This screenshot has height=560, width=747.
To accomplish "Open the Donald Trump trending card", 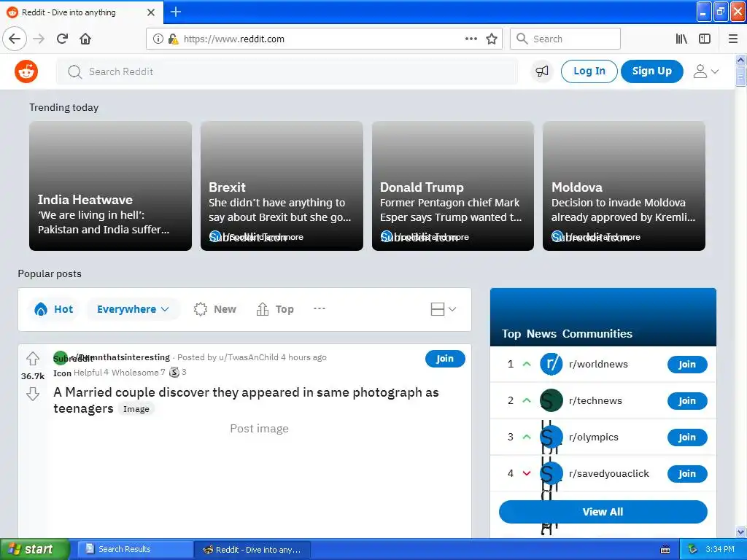I will (452, 186).
